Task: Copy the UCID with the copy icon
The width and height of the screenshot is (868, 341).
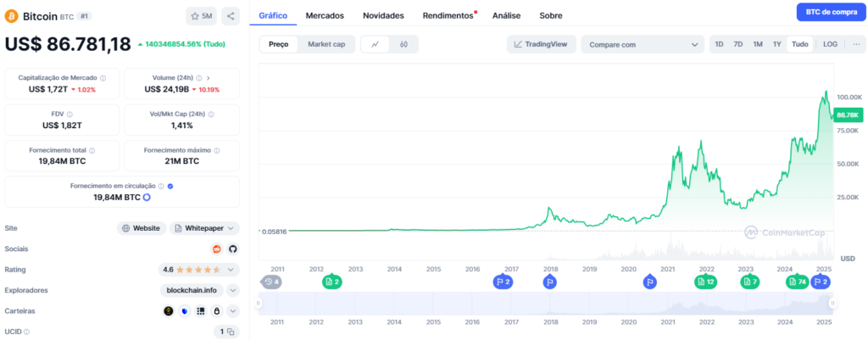Action: (231, 332)
